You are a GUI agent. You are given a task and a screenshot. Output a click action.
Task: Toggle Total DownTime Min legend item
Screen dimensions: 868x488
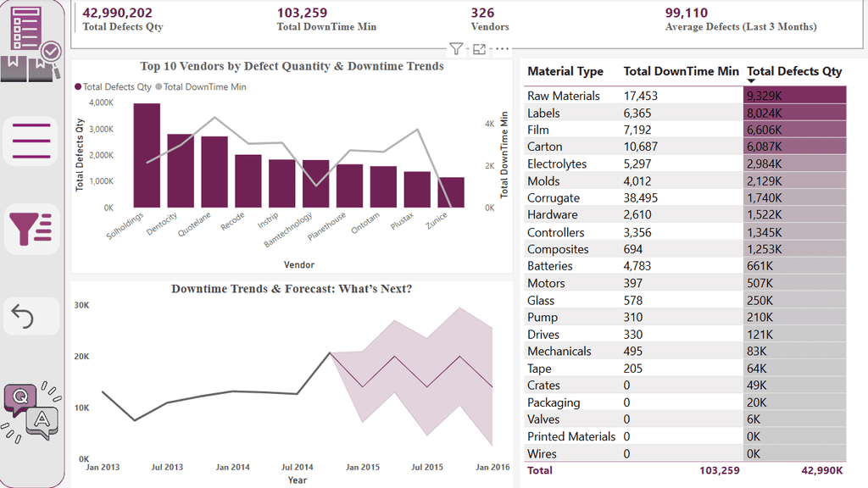[x=201, y=87]
